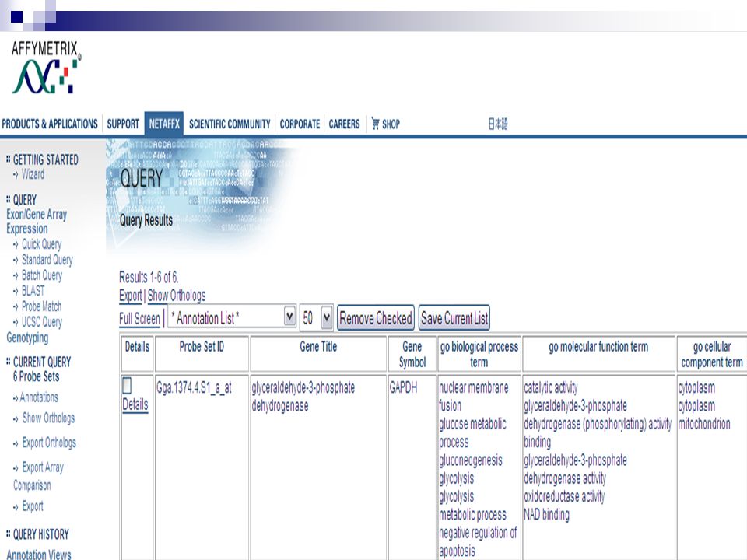Click go biological process term header
The width and height of the screenshot is (747, 560).
tap(479, 355)
